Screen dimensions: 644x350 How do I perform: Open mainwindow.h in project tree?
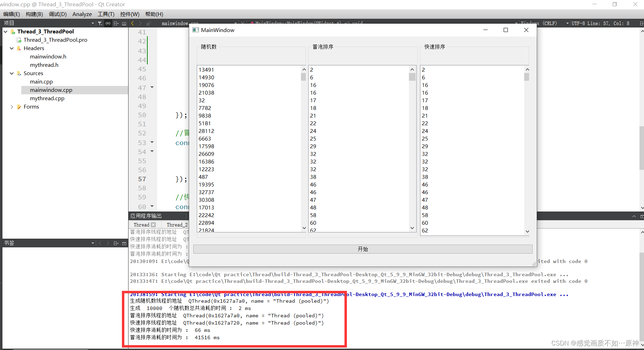point(48,57)
